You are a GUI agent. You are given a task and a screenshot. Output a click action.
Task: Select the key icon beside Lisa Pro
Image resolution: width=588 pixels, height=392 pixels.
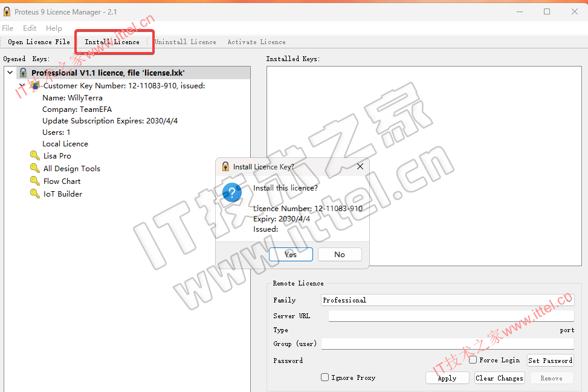35,155
